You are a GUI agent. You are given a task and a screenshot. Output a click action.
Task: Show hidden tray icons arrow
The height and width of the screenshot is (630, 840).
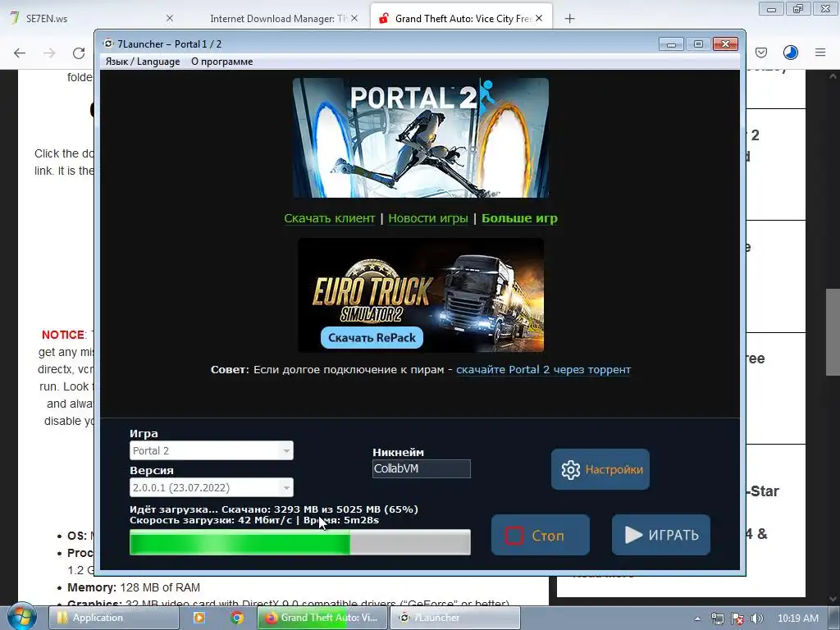(x=697, y=619)
